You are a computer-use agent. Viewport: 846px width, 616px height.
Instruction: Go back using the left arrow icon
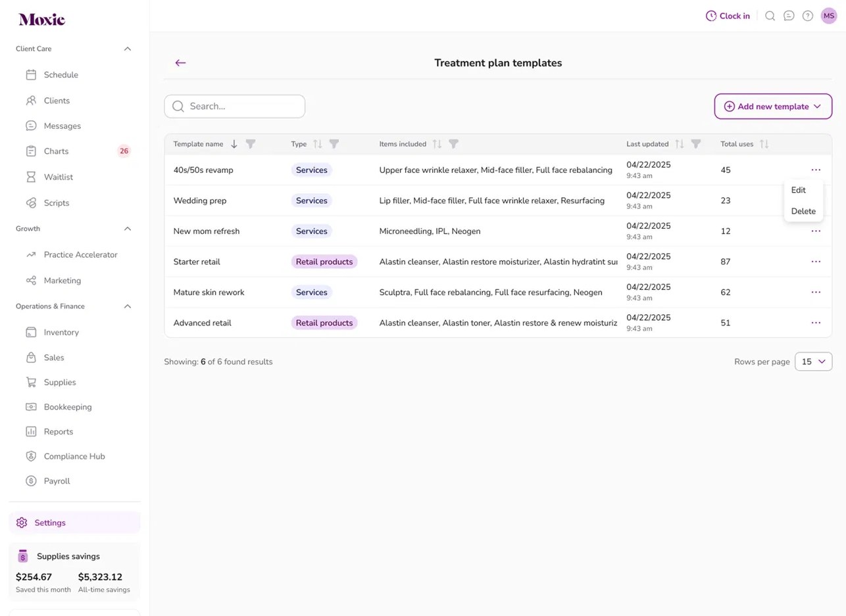click(x=180, y=62)
